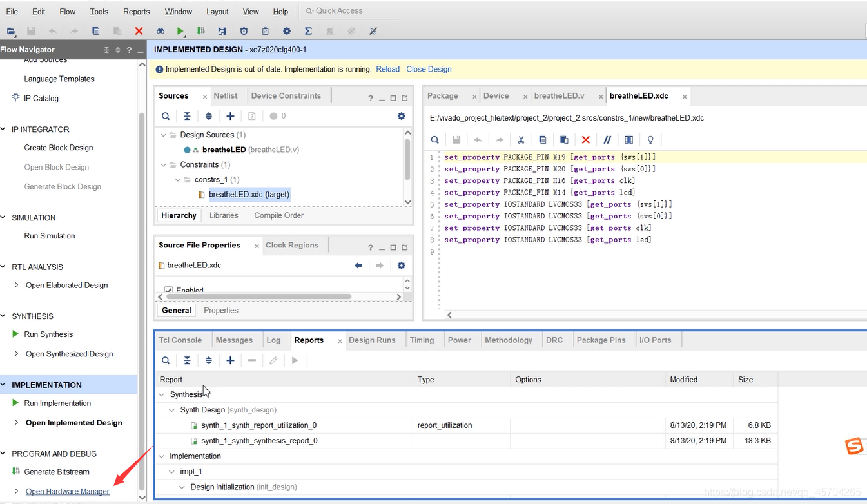Toggle line comment with the // icon
Viewport: 867px width, 504px height.
(607, 140)
